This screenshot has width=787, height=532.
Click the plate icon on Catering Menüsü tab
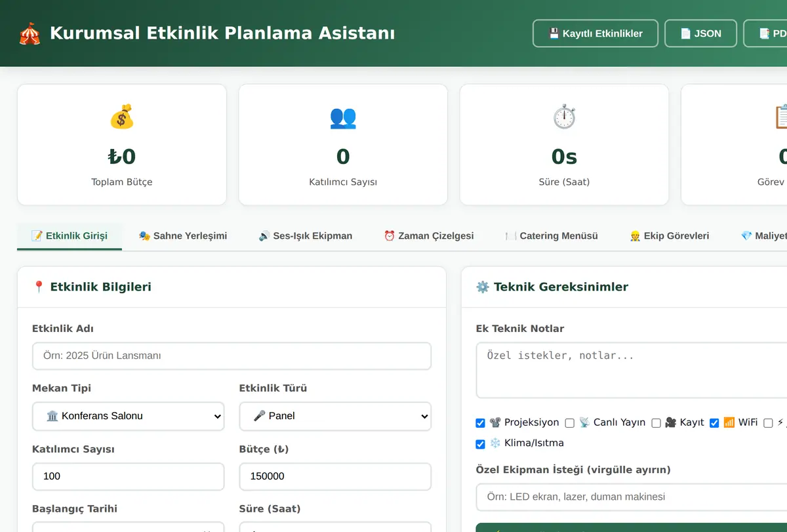511,235
